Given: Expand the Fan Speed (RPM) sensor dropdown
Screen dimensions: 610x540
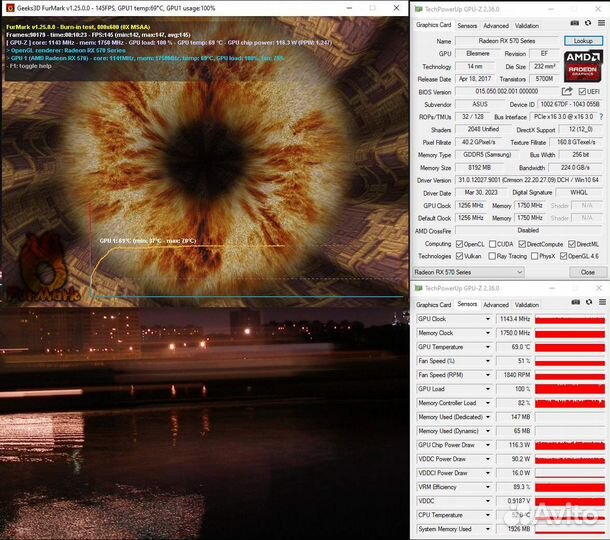Looking at the screenshot, I should tap(527, 374).
